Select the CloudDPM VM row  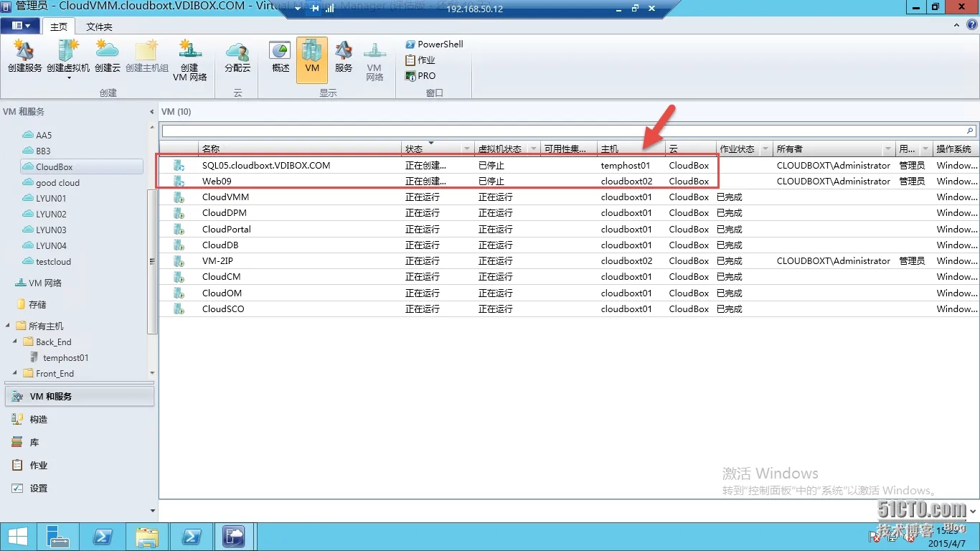[569, 213]
